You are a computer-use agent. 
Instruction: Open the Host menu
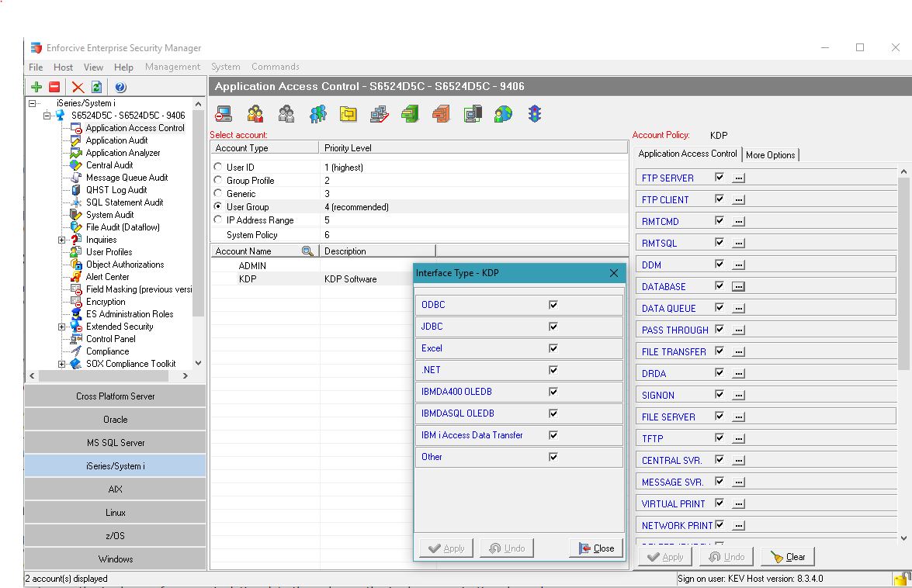tap(63, 67)
